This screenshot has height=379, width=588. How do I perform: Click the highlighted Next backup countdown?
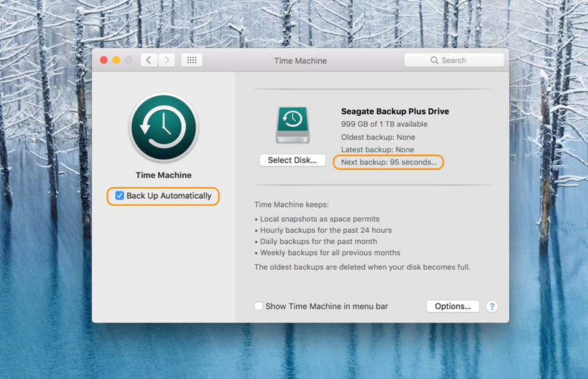[388, 162]
